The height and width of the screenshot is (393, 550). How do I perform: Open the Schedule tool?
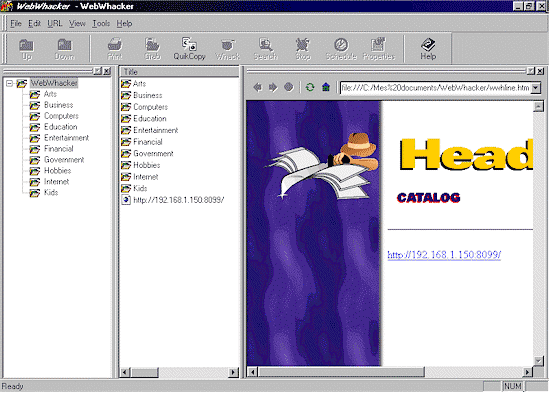(341, 49)
